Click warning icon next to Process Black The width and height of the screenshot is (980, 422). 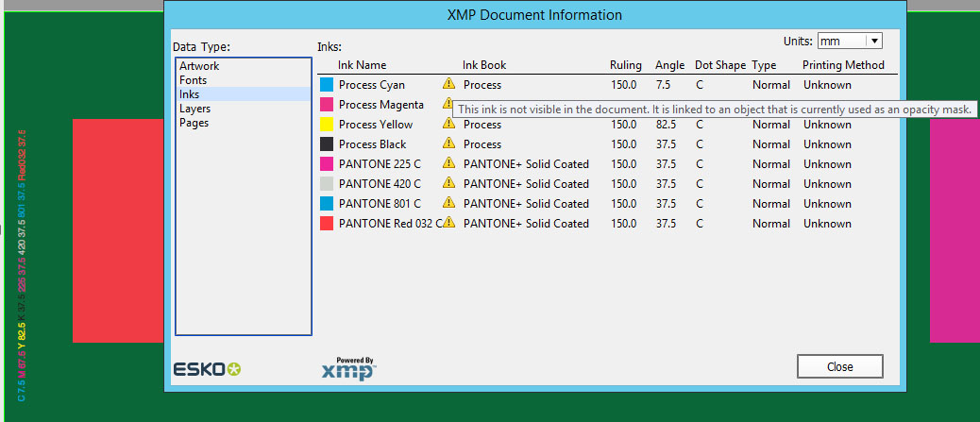[448, 143]
